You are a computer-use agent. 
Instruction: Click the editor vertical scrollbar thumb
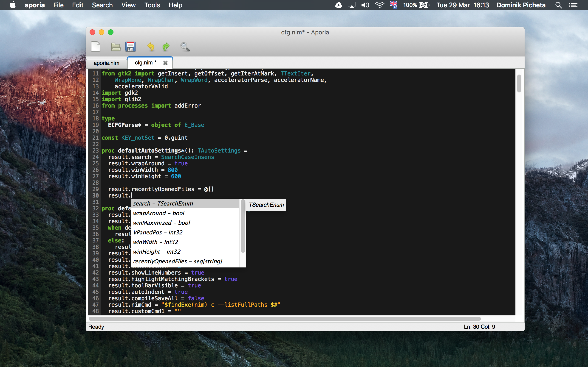519,84
